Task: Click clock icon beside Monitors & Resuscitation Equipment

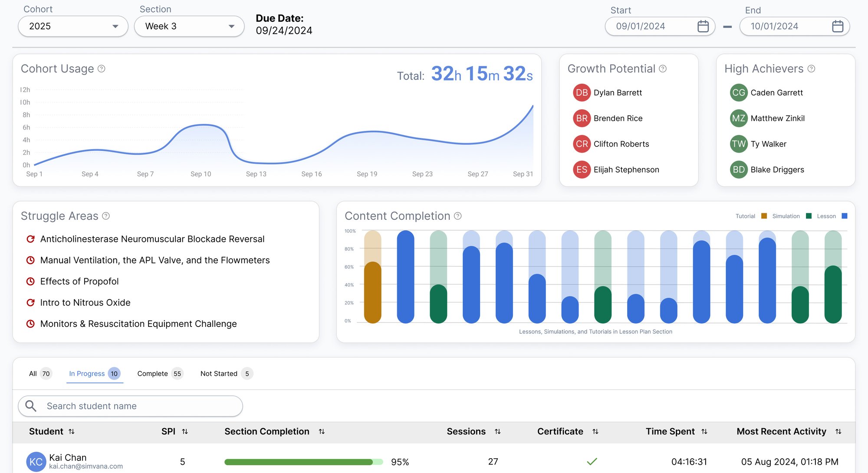Action: [x=30, y=324]
